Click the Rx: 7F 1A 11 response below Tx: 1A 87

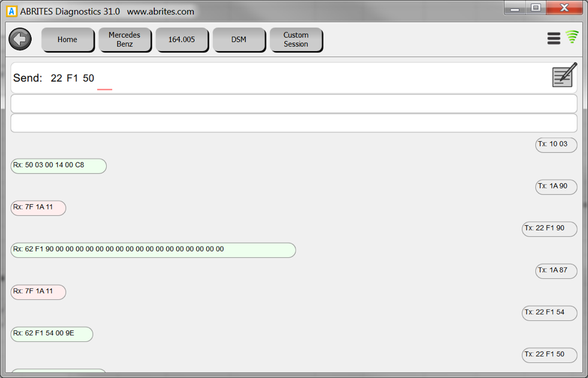tap(38, 292)
